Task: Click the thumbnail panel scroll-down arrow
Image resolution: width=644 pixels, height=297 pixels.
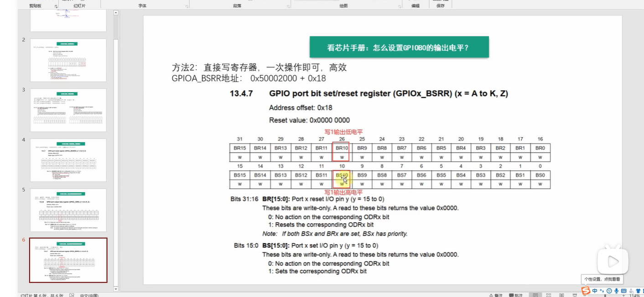Action: pos(116,288)
